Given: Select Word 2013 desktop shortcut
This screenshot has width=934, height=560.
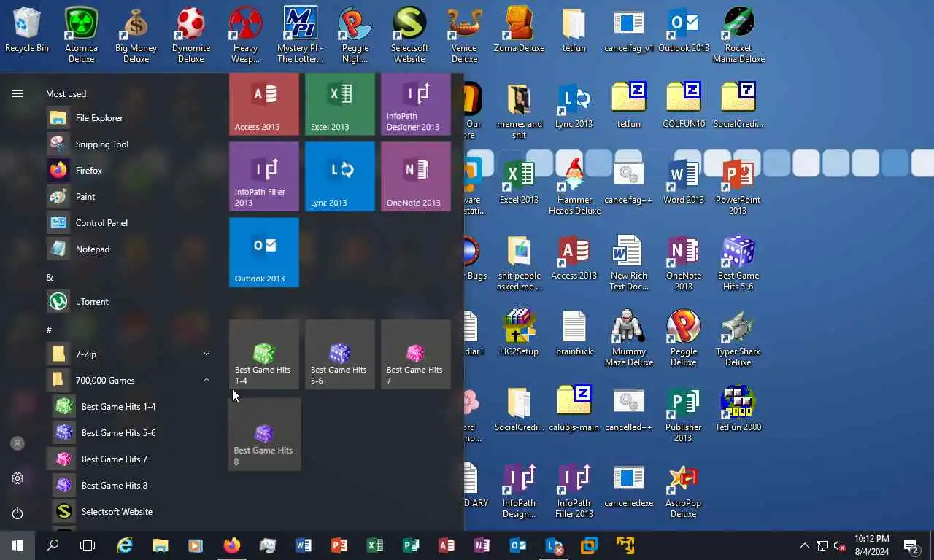Looking at the screenshot, I should pyautogui.click(x=684, y=181).
